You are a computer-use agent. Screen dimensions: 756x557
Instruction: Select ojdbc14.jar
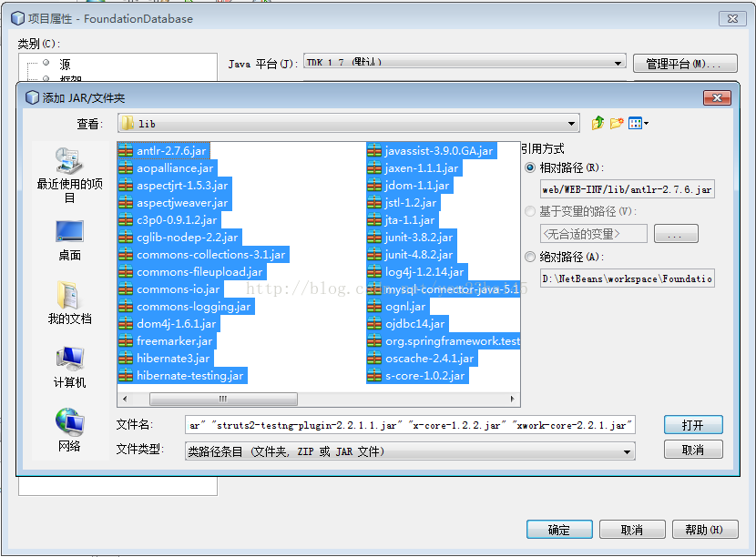[x=407, y=324]
